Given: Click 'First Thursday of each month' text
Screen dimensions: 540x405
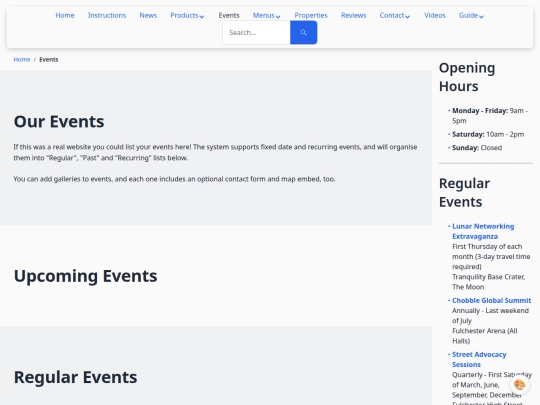Looking at the screenshot, I should click(x=491, y=257).
